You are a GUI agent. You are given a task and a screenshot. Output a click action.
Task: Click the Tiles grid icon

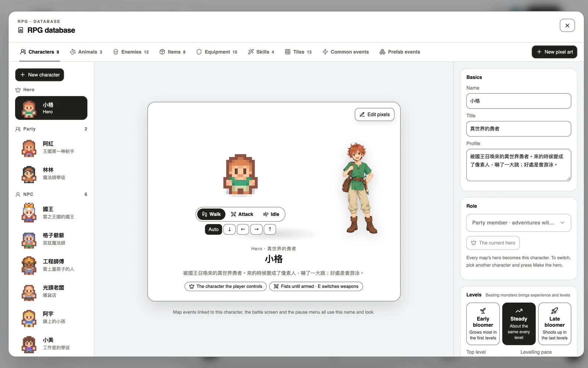pyautogui.click(x=288, y=52)
